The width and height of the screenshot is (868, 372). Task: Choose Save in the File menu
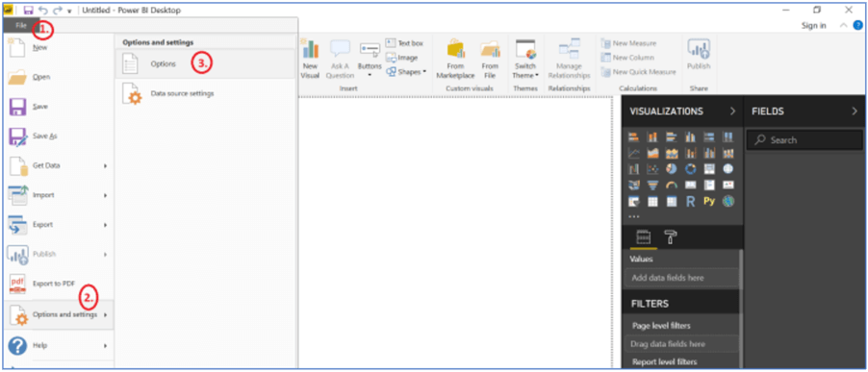pyautogui.click(x=58, y=107)
